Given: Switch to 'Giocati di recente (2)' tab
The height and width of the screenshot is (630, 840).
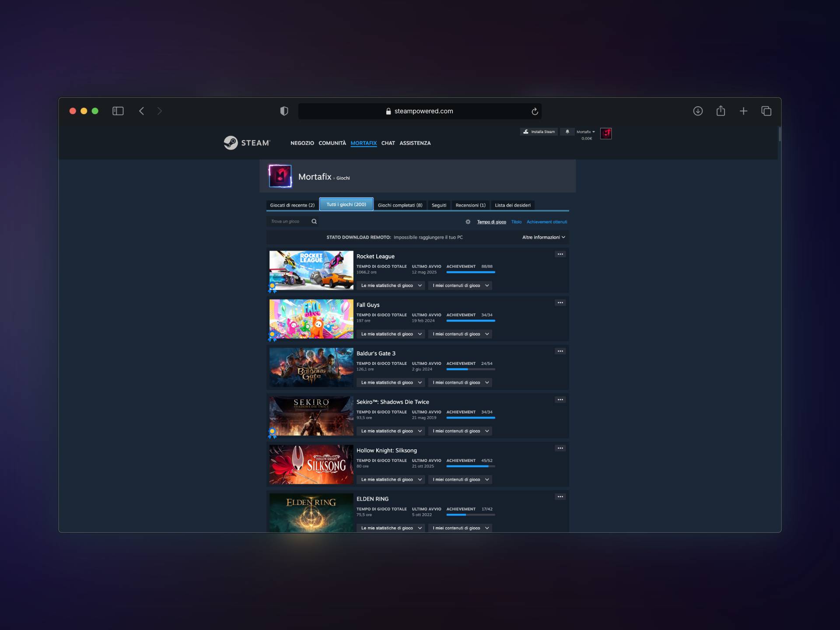Looking at the screenshot, I should (x=292, y=205).
